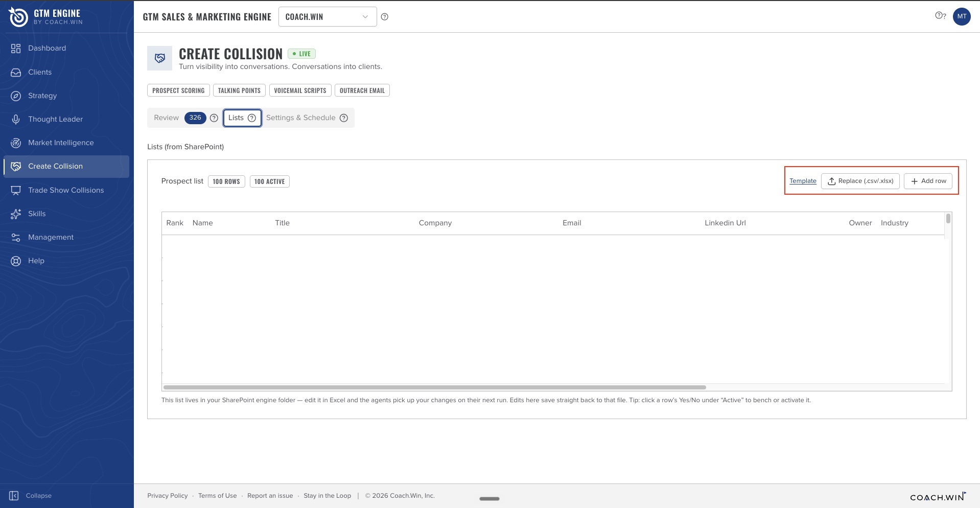The image size is (980, 508).
Task: Click the Replace (.csv/.xlsx) button
Action: (860, 181)
